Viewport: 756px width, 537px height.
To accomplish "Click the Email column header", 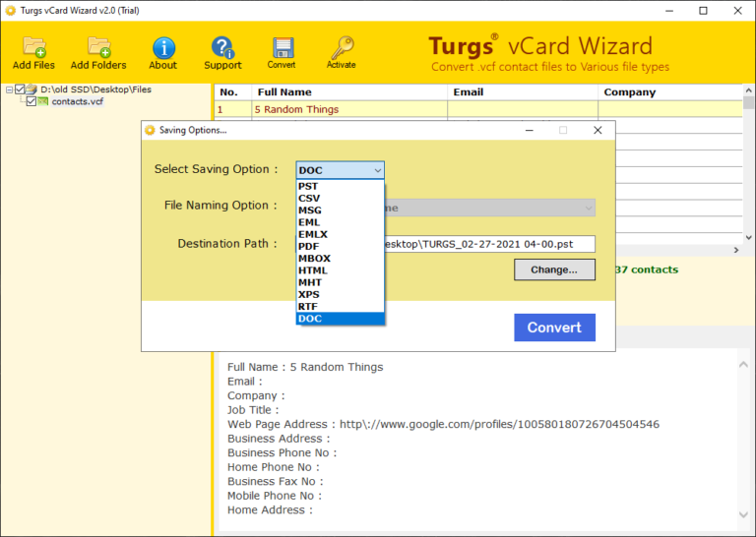I will (523, 92).
